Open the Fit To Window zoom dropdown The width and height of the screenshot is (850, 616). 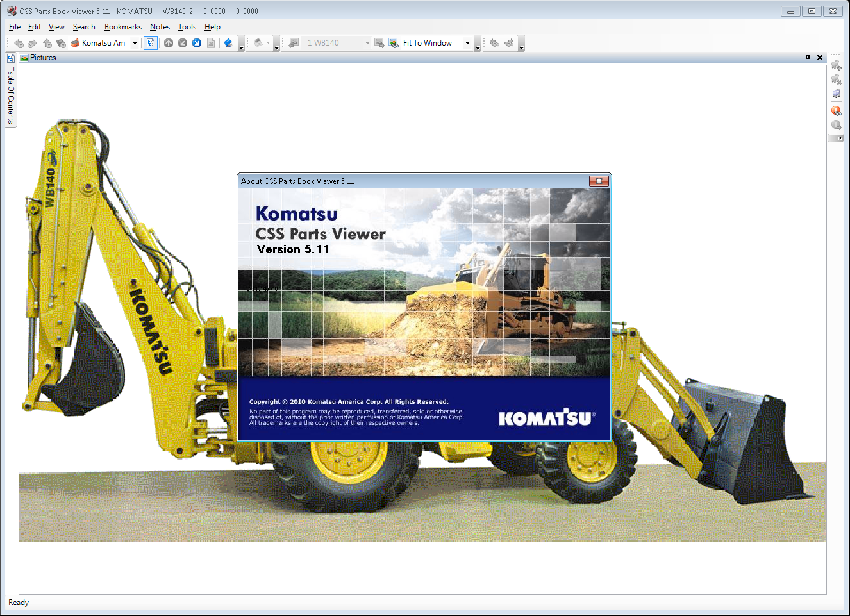tap(467, 43)
